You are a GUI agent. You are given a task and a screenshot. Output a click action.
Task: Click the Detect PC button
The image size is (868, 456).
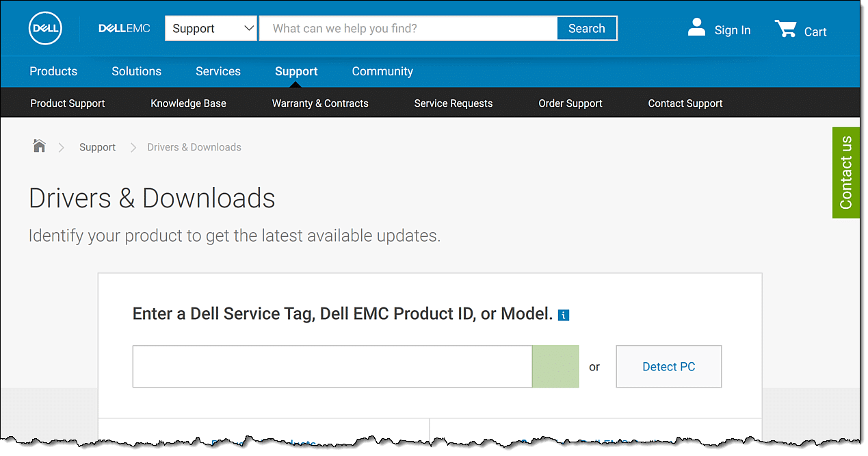668,367
